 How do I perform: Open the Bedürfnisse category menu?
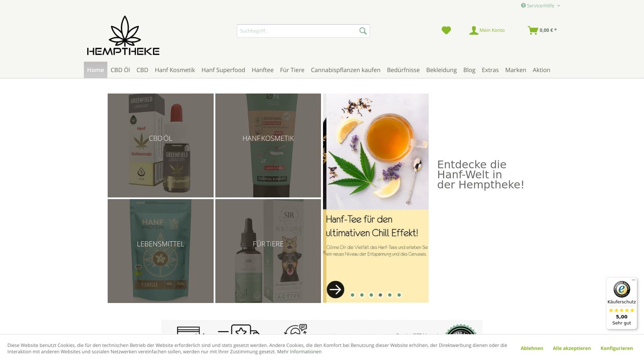pos(403,70)
